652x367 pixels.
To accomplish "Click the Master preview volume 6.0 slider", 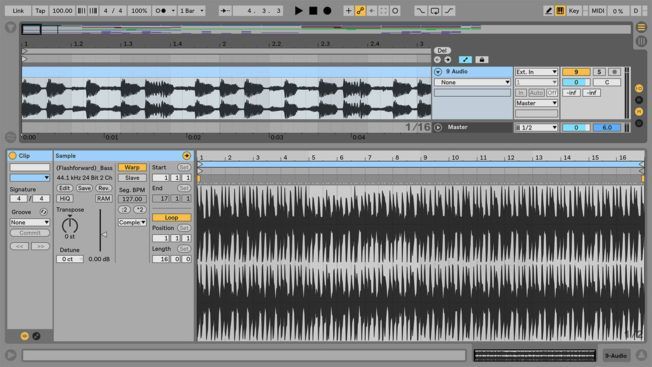I will pyautogui.click(x=607, y=128).
